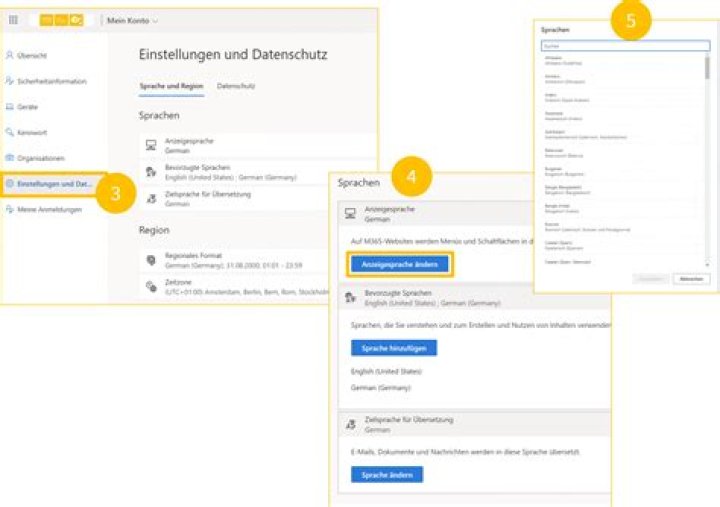Select Einstellungen und Dat... sidebar entry
The height and width of the screenshot is (507, 720).
54,184
